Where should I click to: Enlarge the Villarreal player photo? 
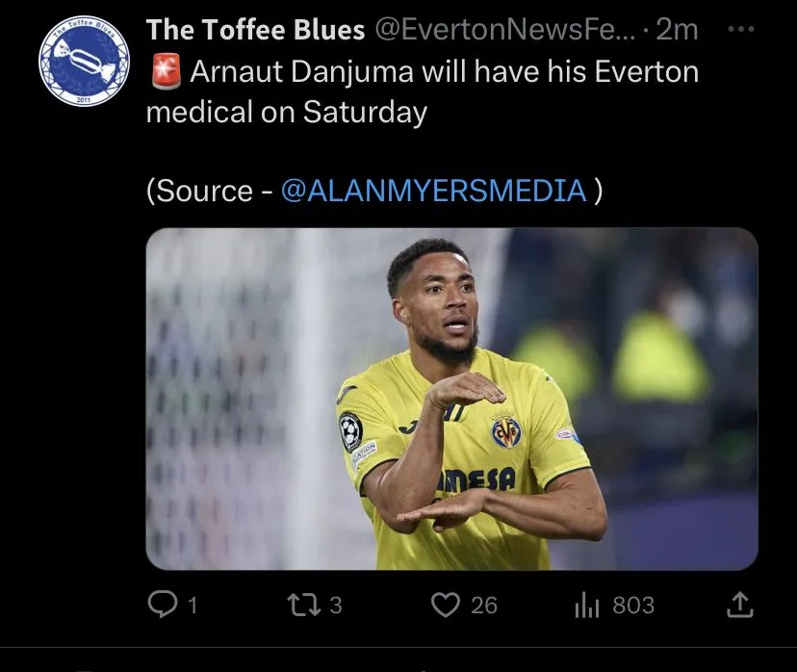[451, 399]
